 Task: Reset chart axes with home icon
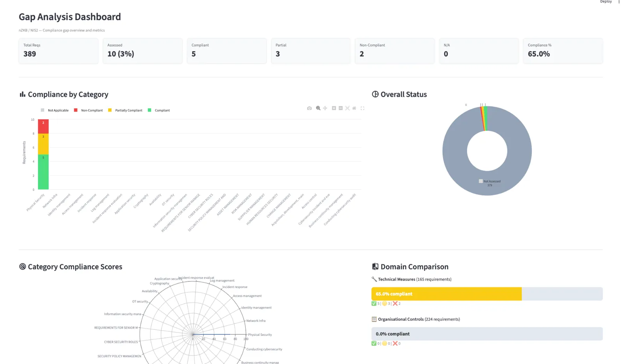click(x=354, y=108)
